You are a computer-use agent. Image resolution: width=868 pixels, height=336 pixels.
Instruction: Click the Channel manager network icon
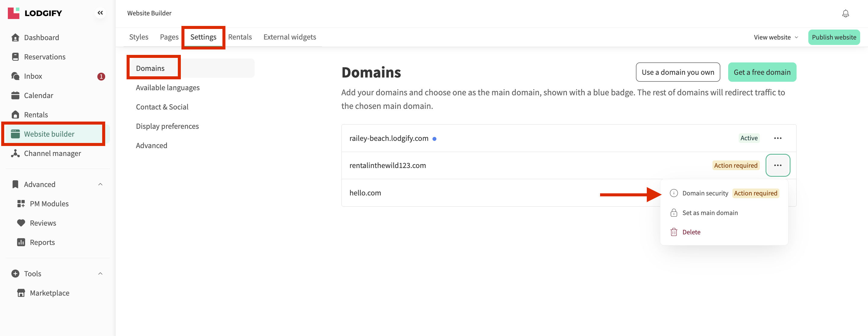tap(15, 154)
